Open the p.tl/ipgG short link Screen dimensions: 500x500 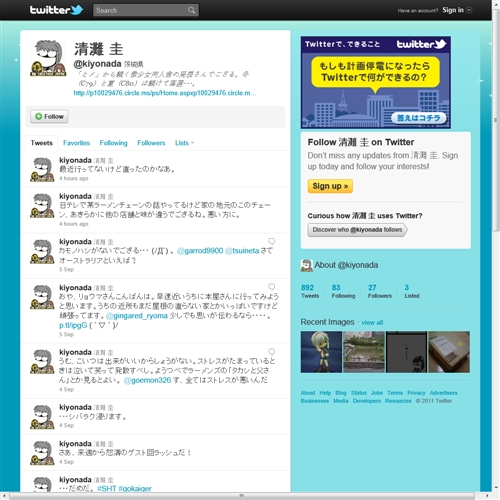73,325
